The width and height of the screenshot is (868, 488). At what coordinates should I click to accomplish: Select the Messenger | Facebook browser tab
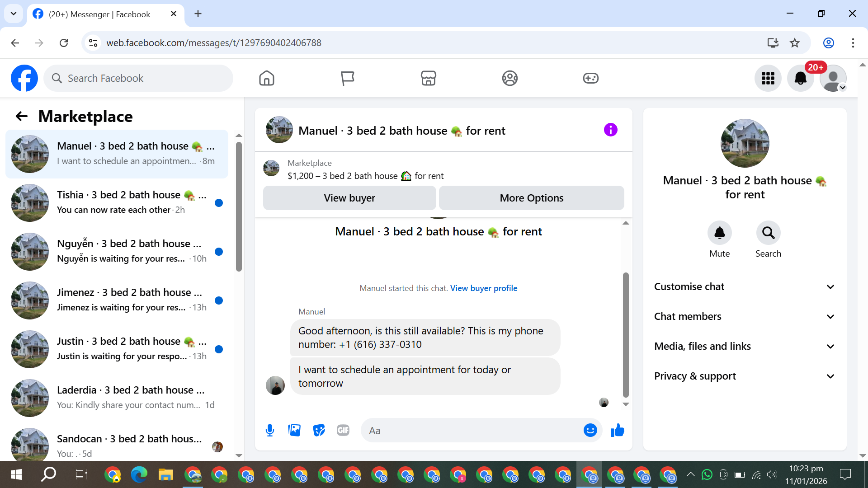pyautogui.click(x=105, y=14)
